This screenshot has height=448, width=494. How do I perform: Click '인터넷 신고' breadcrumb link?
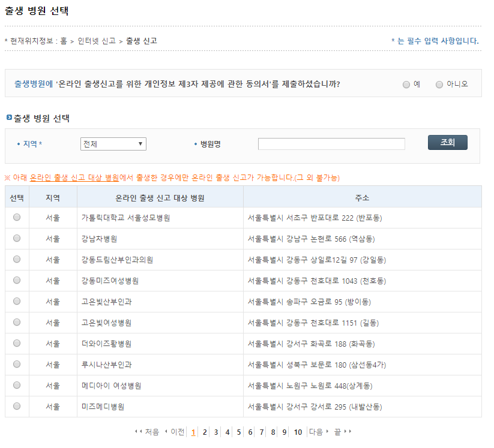[x=97, y=41]
